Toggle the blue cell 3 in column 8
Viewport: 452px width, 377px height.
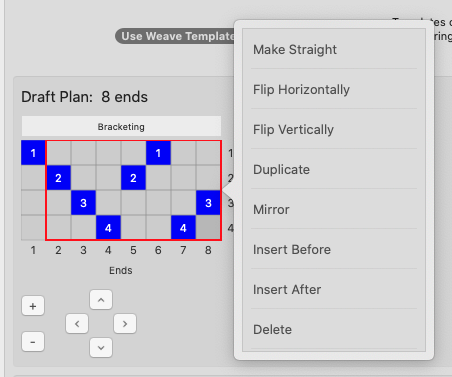208,203
